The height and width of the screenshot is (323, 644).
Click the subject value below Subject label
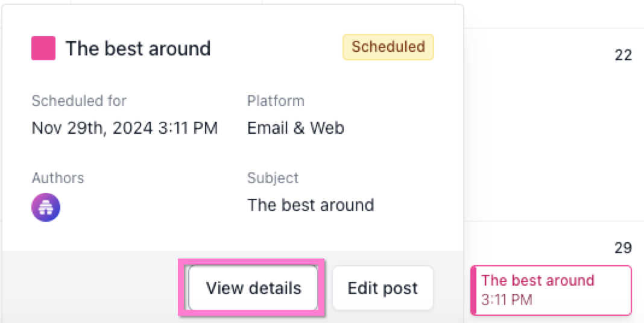click(311, 205)
